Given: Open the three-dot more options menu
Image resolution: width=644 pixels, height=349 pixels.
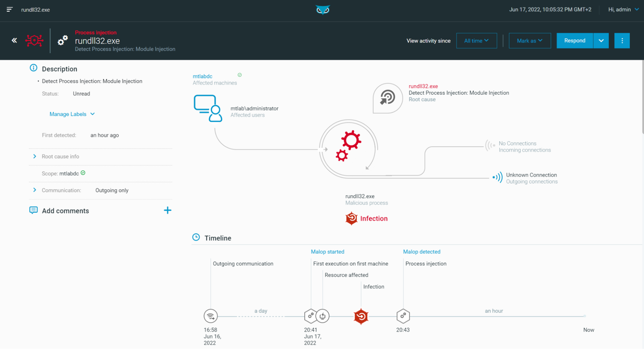Looking at the screenshot, I should click(x=622, y=41).
